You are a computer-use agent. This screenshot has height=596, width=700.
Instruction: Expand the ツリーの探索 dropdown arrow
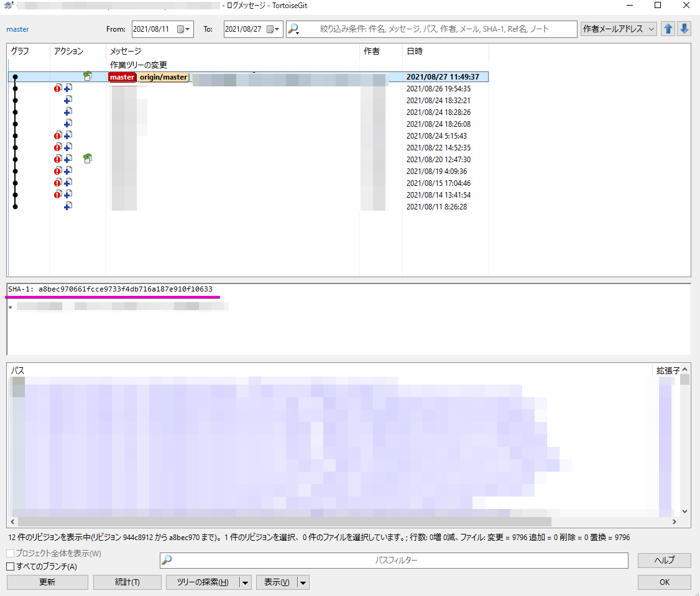pyautogui.click(x=245, y=582)
